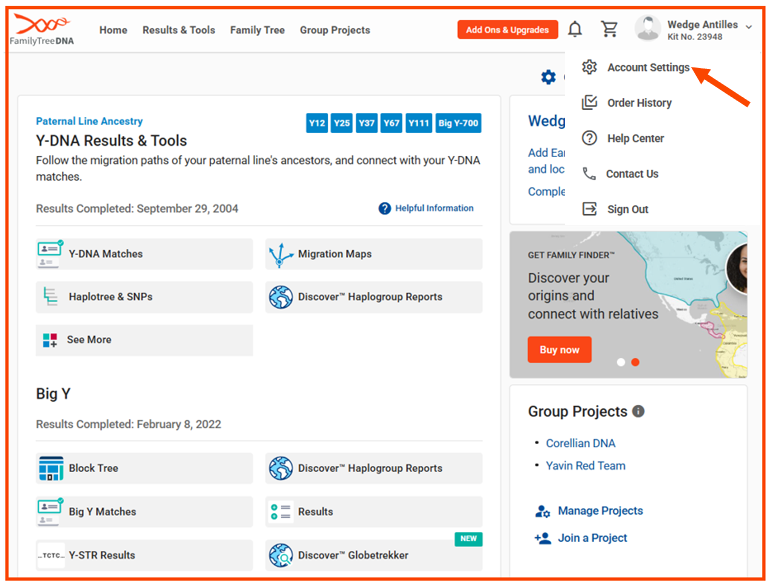Select the orange carousel dot
The height and width of the screenshot is (587, 772).
point(635,362)
